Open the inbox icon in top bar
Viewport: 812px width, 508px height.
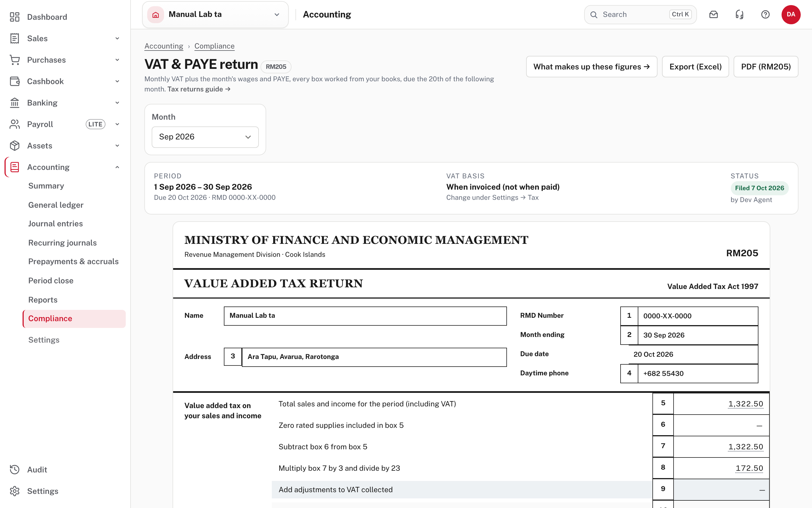click(x=713, y=14)
